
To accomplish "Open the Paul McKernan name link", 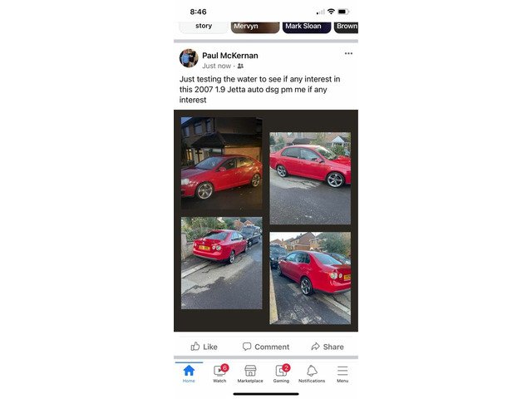I will click(230, 56).
